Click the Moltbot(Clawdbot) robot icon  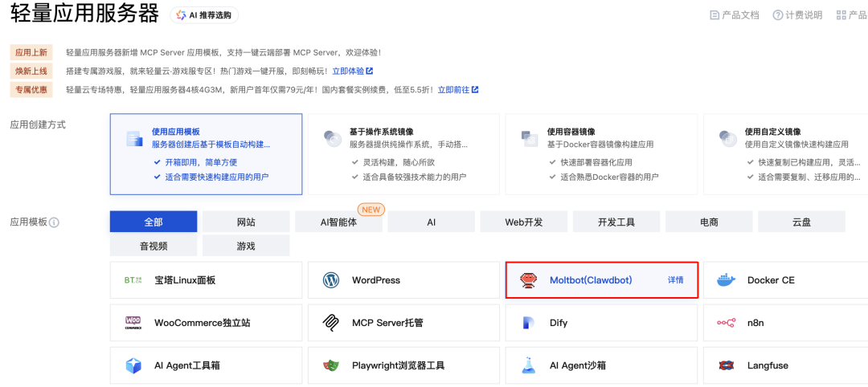(x=529, y=279)
